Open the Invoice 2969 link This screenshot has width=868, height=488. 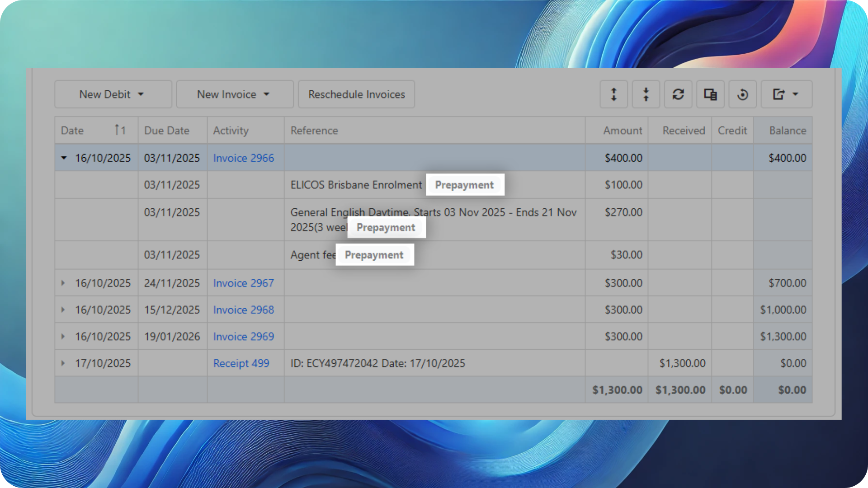[243, 336]
